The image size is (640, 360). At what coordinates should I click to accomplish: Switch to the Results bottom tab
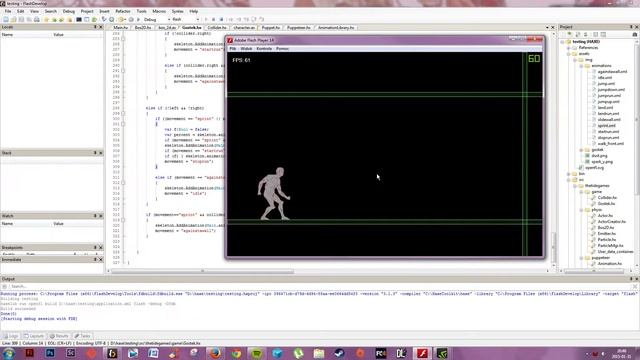point(59,336)
